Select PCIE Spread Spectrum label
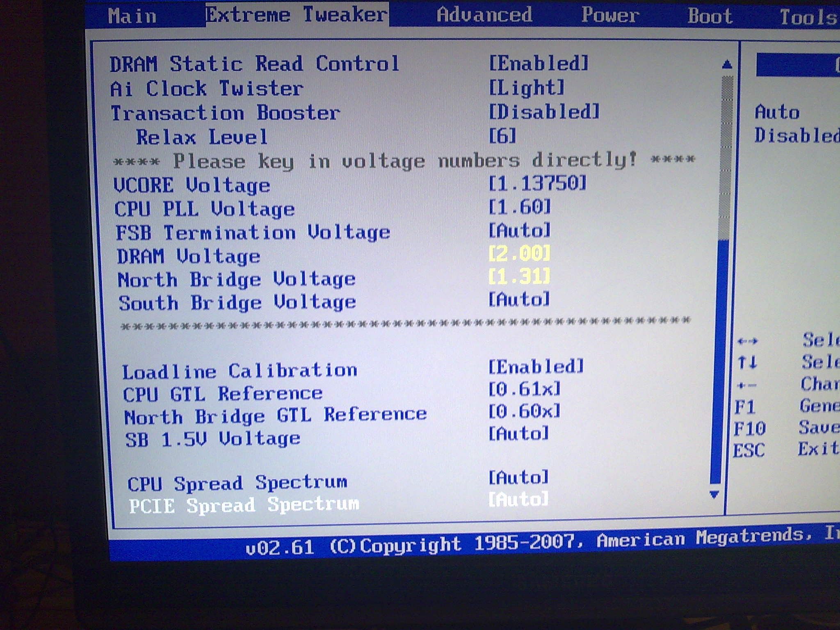The width and height of the screenshot is (840, 630). click(244, 505)
